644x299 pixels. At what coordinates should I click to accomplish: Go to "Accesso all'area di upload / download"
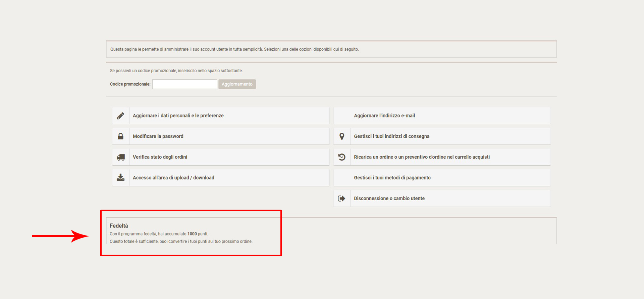(173, 178)
